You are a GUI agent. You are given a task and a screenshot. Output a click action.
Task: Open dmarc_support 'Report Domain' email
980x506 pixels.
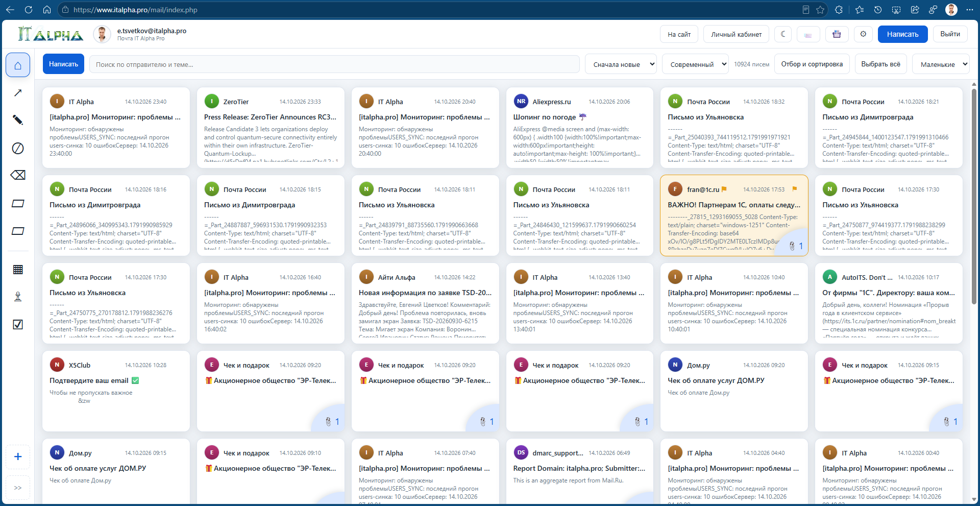click(579, 471)
